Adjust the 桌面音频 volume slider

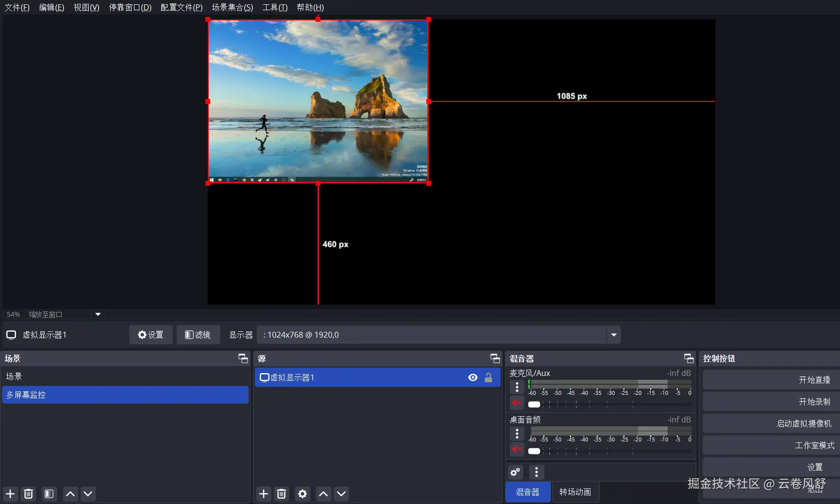tap(535, 451)
